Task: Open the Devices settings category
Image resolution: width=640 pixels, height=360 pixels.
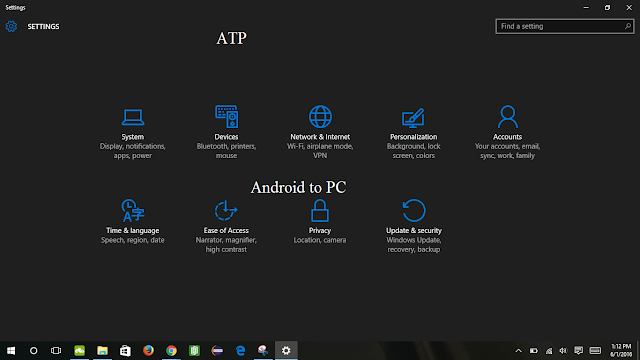Action: tap(226, 133)
